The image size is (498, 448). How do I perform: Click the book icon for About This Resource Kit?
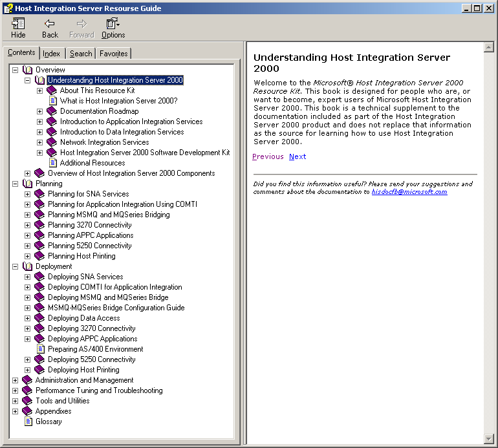(52, 91)
